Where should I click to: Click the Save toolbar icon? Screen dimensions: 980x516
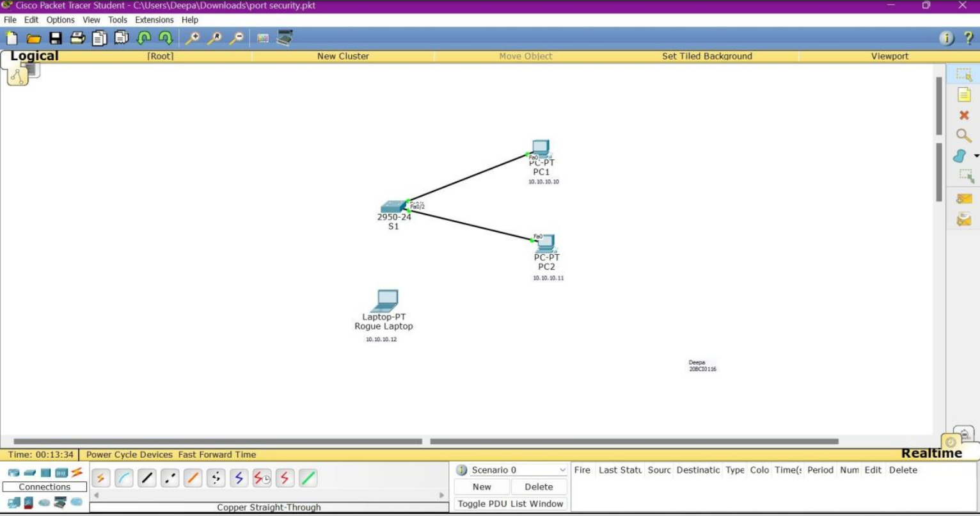(56, 38)
